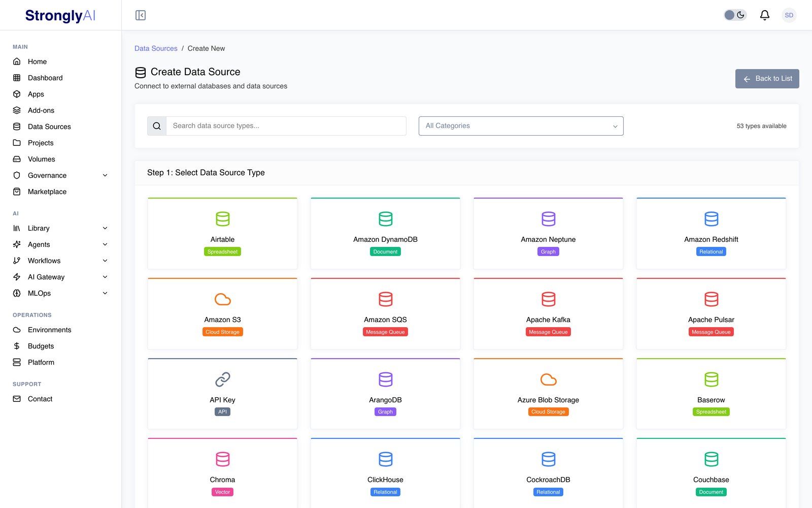
Task: Select the Chroma database icon
Action: point(222,459)
